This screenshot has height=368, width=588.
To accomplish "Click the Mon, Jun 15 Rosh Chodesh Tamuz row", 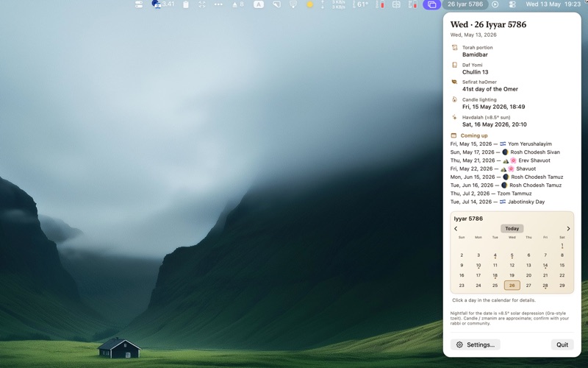I will pos(506,177).
